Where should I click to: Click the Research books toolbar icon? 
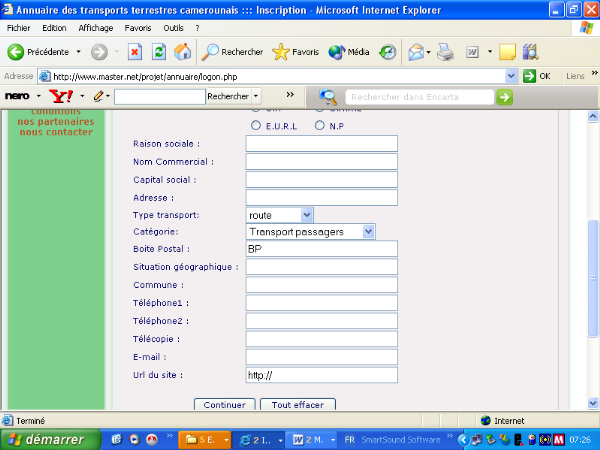pyautogui.click(x=531, y=52)
